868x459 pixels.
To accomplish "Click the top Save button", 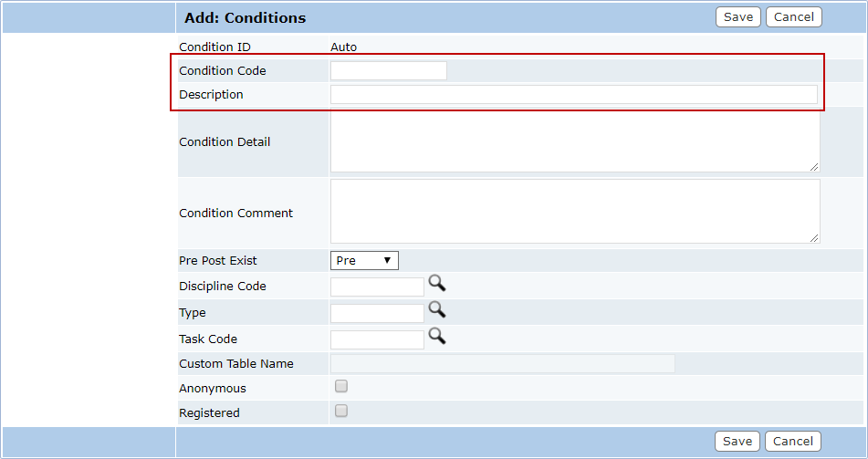I will click(738, 17).
